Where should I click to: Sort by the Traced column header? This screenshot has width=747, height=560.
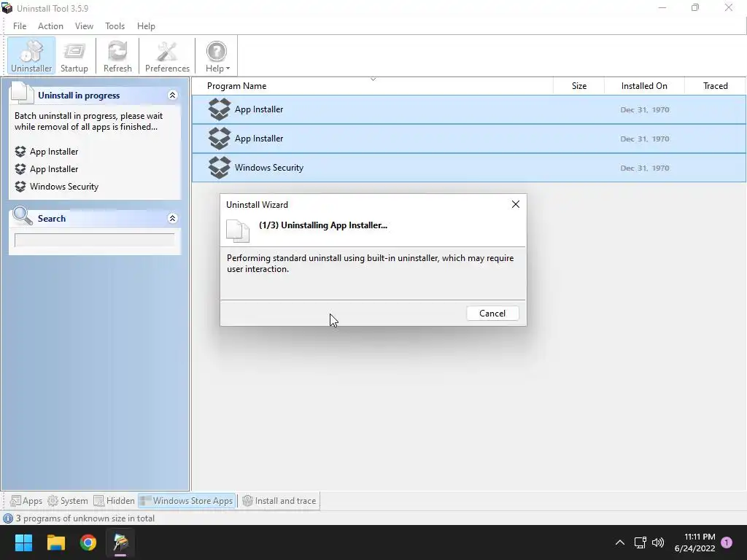coord(715,86)
